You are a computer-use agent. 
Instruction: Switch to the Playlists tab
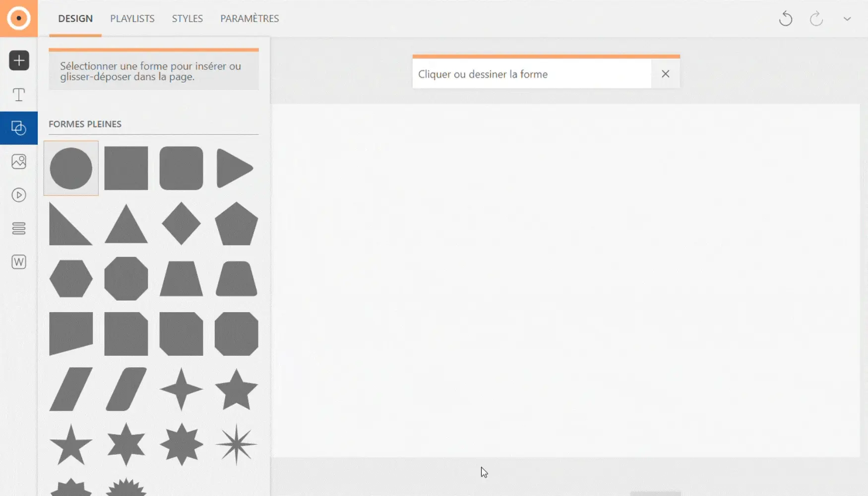click(132, 18)
